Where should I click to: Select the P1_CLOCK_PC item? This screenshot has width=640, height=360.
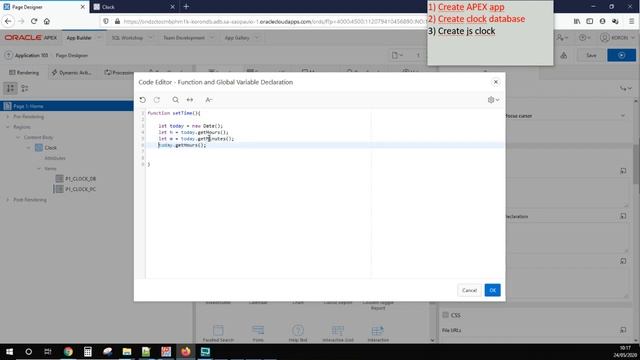80,189
